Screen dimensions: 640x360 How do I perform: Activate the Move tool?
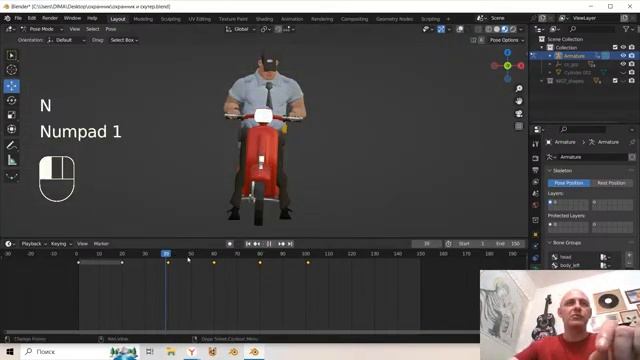click(x=11, y=86)
